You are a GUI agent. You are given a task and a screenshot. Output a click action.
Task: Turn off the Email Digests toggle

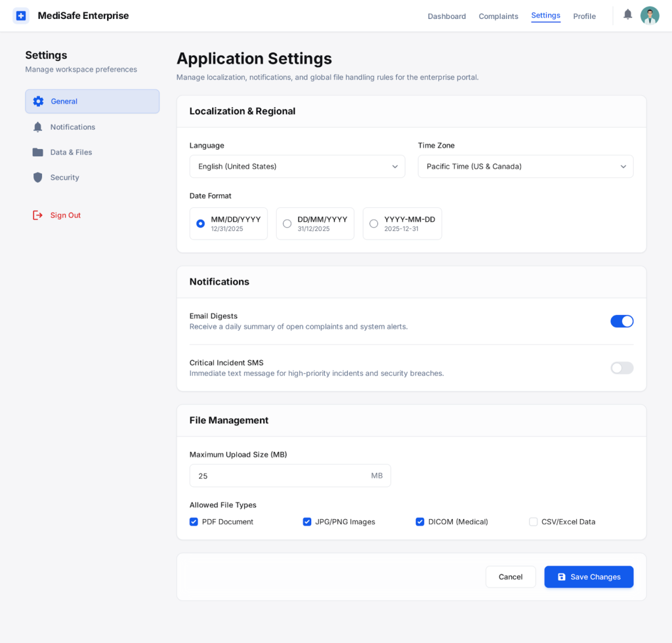[x=621, y=321]
